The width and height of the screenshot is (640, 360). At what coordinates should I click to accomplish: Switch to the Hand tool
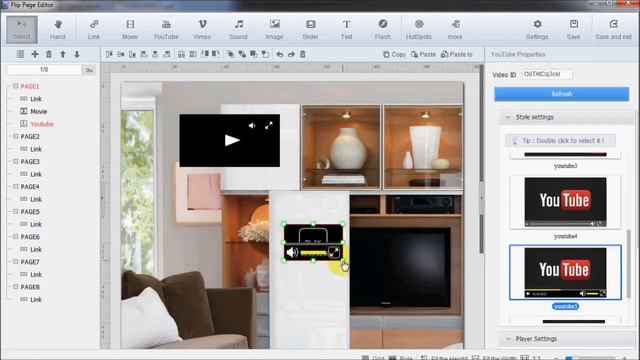(58, 29)
